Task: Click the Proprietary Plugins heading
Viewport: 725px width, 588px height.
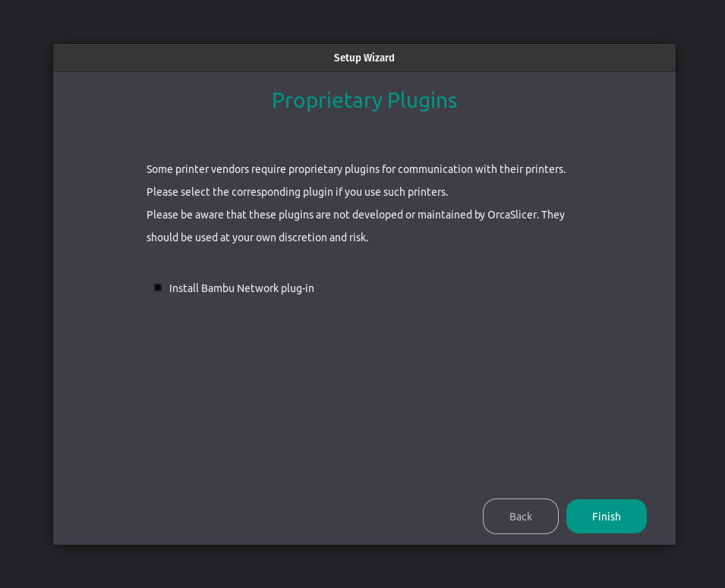Action: point(364,100)
